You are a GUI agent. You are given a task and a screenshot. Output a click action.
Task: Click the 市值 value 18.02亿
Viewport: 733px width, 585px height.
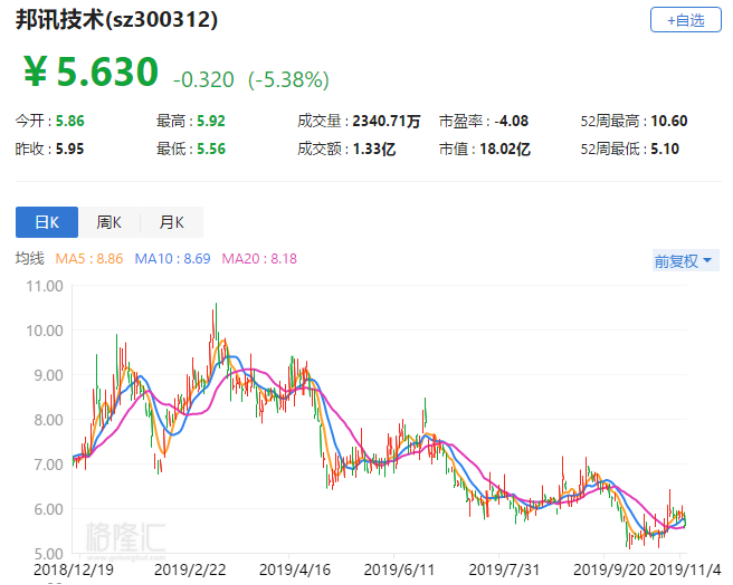(505, 149)
